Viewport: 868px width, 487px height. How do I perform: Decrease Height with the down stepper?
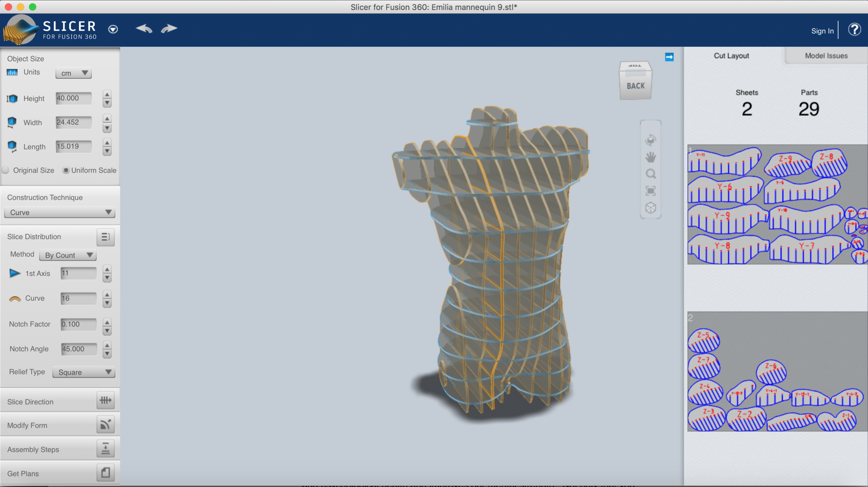(x=107, y=103)
